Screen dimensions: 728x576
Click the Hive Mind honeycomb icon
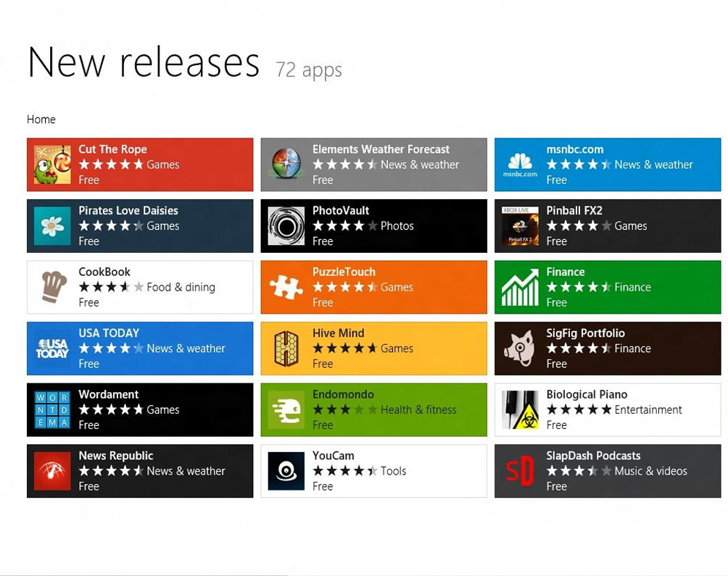point(286,348)
